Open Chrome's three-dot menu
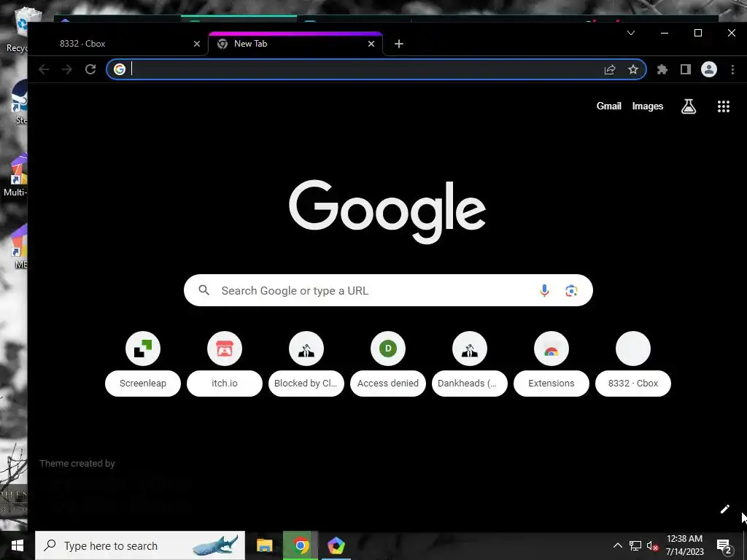 (732, 69)
